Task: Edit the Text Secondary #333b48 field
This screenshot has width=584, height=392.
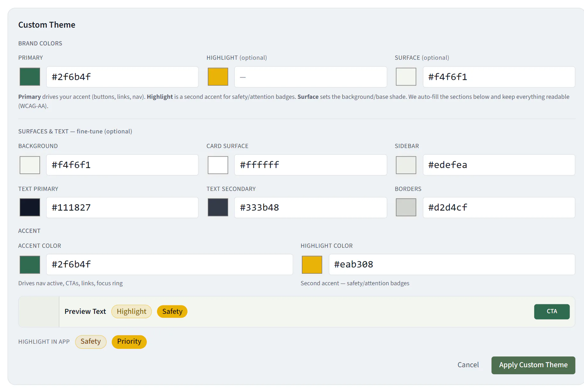Action: click(311, 207)
